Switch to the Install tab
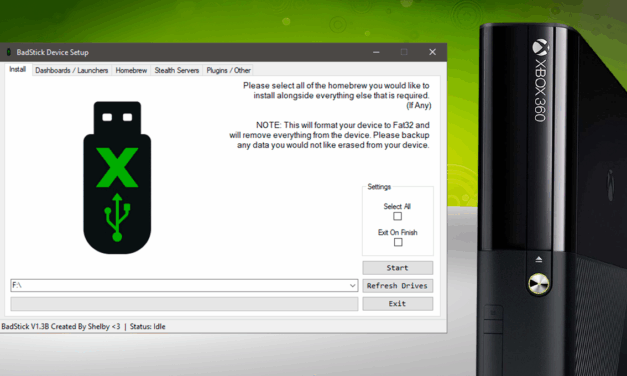627x376 pixels. (18, 70)
